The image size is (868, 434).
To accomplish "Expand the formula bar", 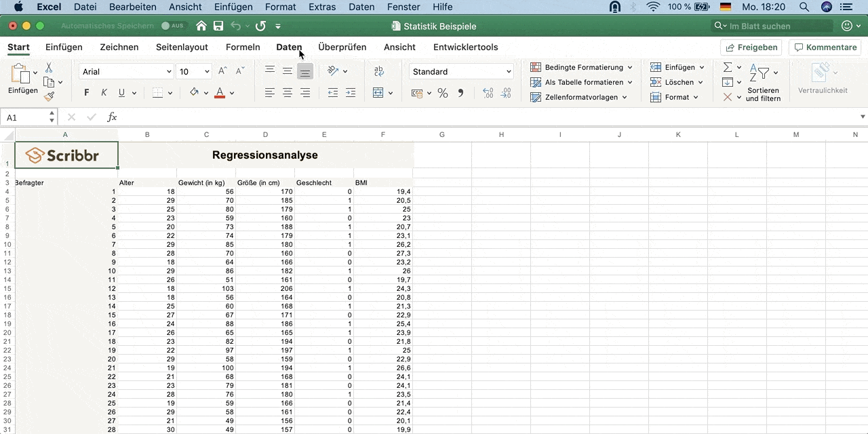I will (863, 117).
